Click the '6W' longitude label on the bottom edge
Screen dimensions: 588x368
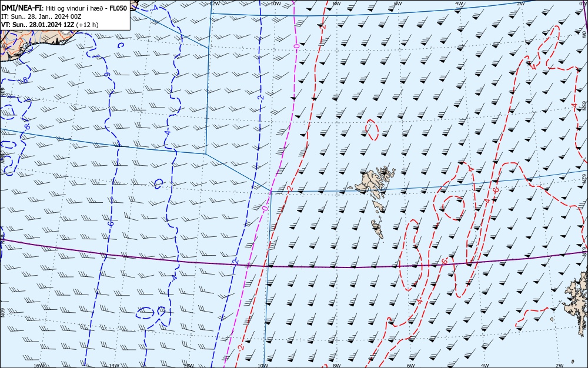[x=410, y=366]
